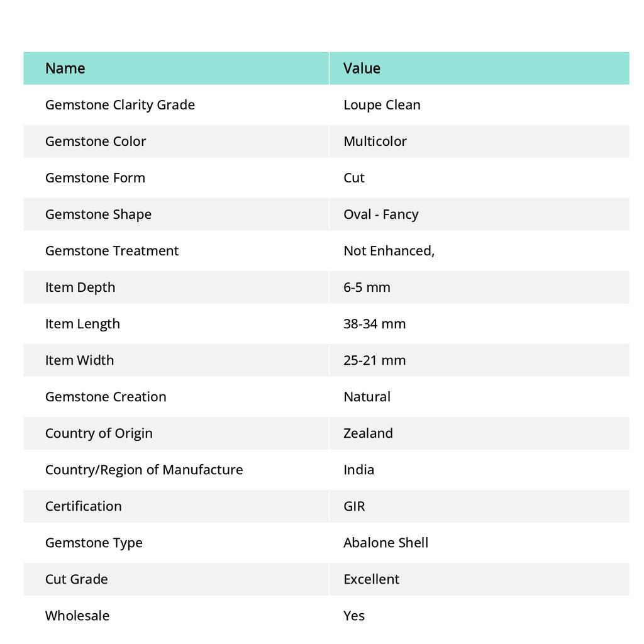Viewport: 644px width, 644px height.
Task: Click the Name column header
Action: [65, 68]
